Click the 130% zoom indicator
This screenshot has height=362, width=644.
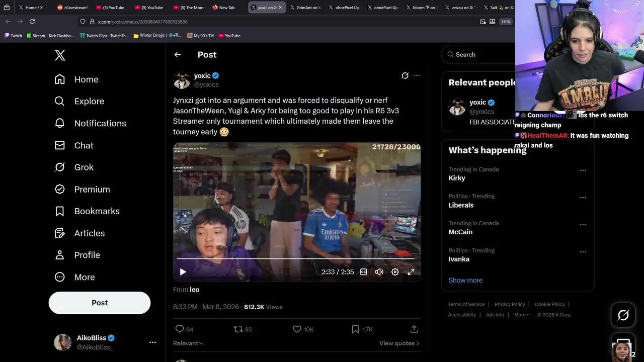(506, 22)
